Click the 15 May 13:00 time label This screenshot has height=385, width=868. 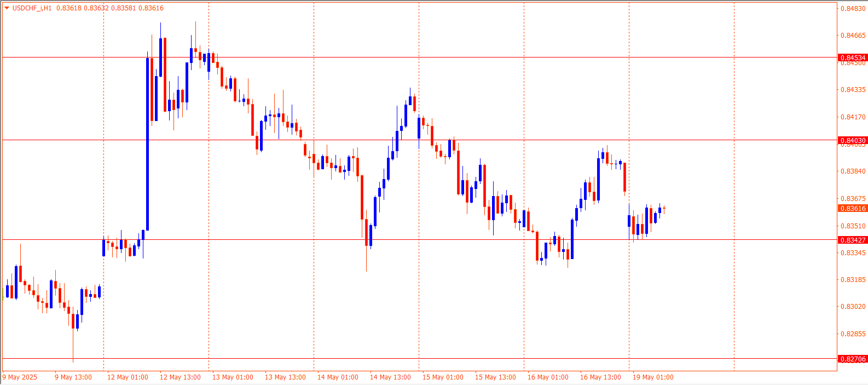coord(495,377)
